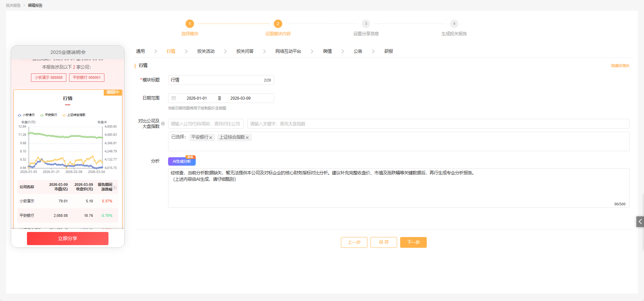The image size is (644, 301).
Task: Remove the 平安银行 selected tag
Action: pyautogui.click(x=211, y=138)
